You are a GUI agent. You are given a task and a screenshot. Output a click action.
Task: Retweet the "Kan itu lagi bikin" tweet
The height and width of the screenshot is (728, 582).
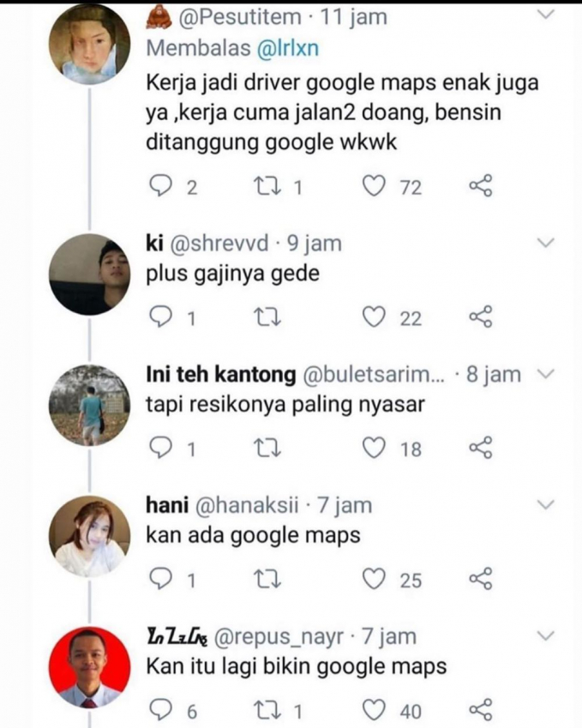point(269,710)
